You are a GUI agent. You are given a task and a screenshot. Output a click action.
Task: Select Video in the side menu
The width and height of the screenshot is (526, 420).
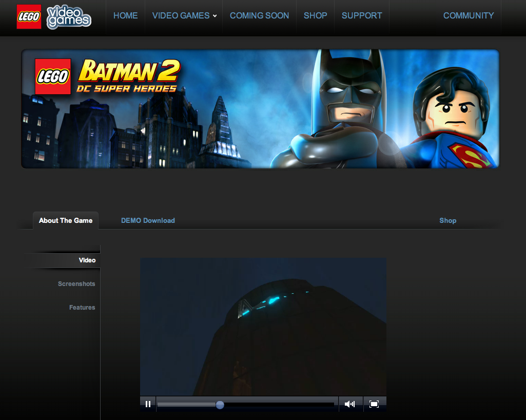tap(87, 260)
